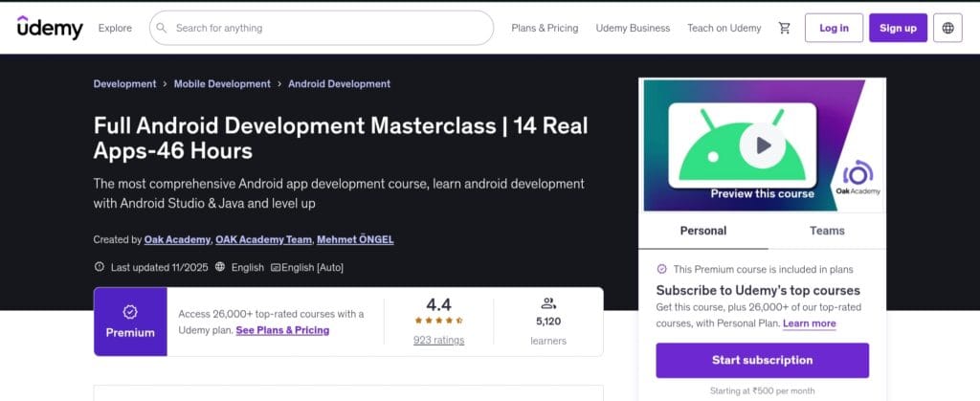
Task: Click the Log in button
Action: pos(834,28)
